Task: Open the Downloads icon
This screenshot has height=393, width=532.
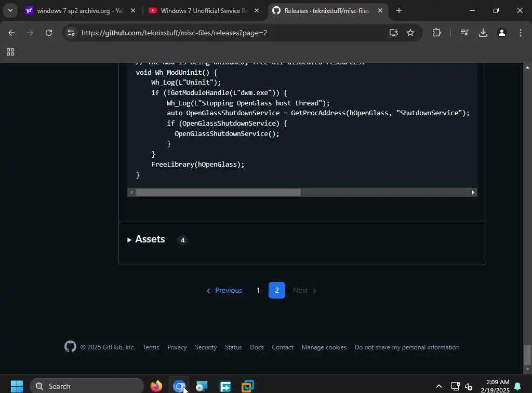Action: coord(483,33)
